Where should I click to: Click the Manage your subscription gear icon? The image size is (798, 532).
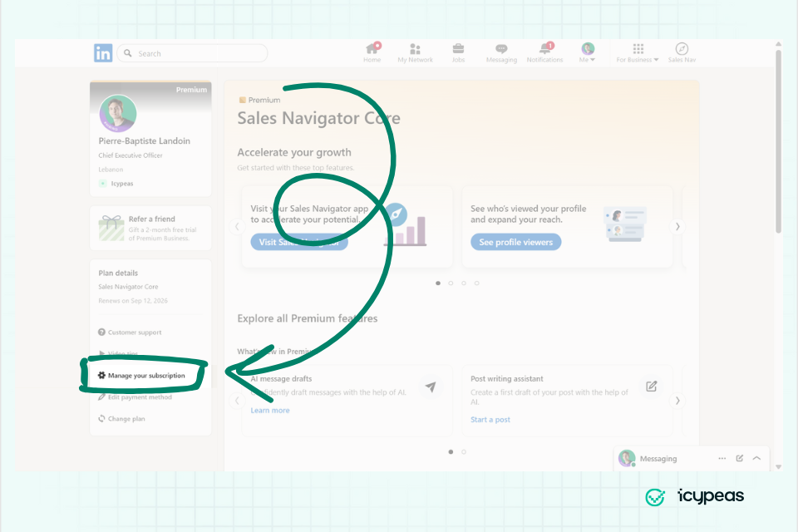(x=101, y=375)
